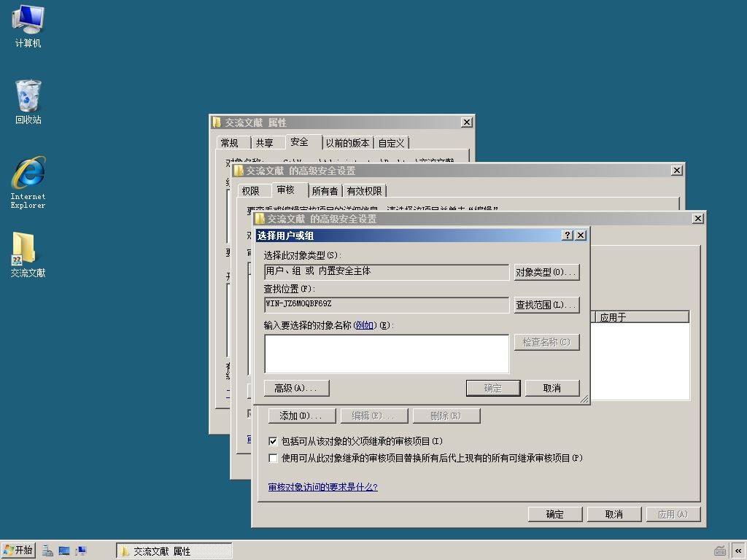Image resolution: width=747 pixels, height=560 pixels.
Task: Close the front 高级安全设置 window
Action: [x=698, y=219]
